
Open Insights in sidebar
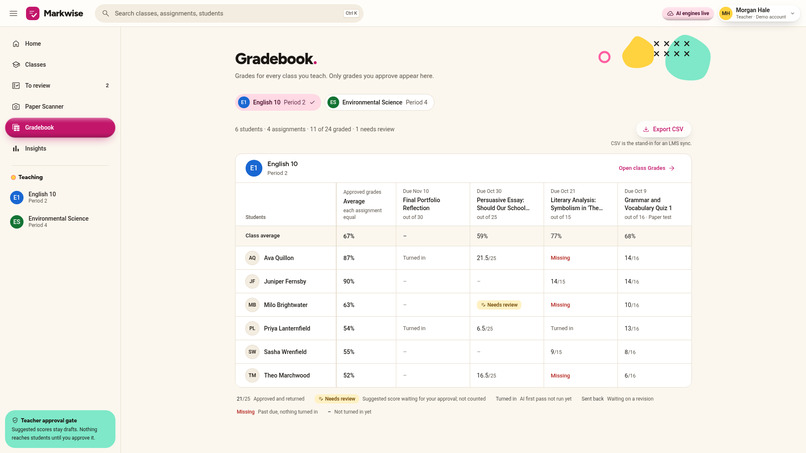pos(60,149)
